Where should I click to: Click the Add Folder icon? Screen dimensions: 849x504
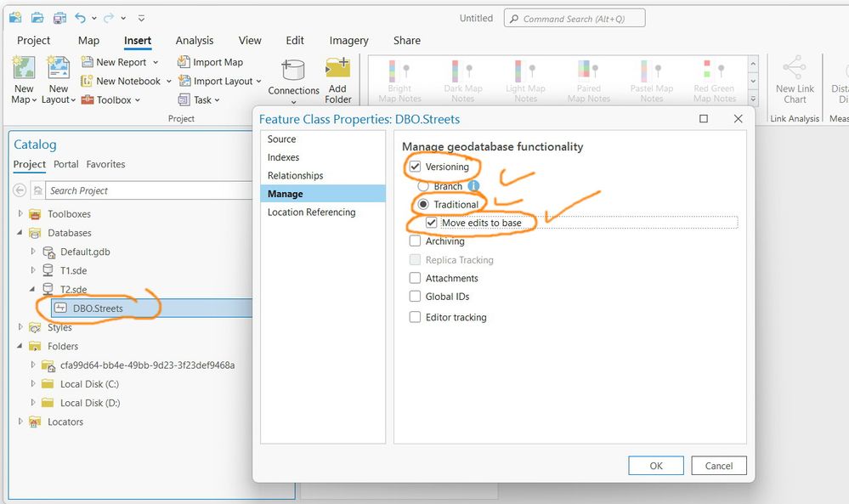coord(338,68)
